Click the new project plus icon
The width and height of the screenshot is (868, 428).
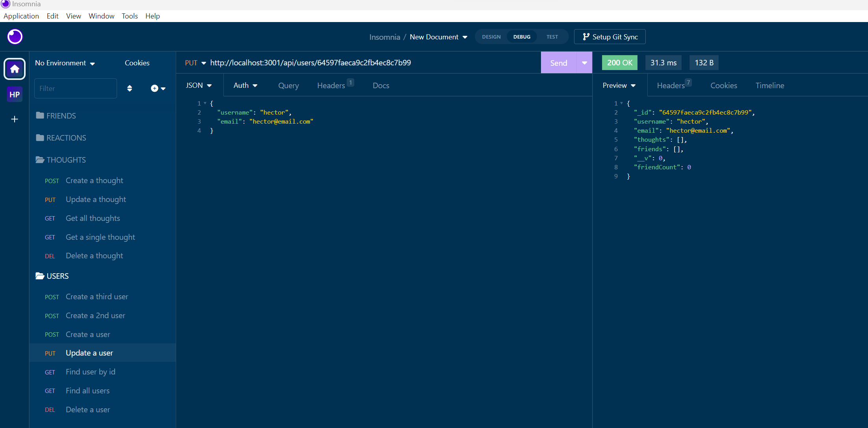15,119
